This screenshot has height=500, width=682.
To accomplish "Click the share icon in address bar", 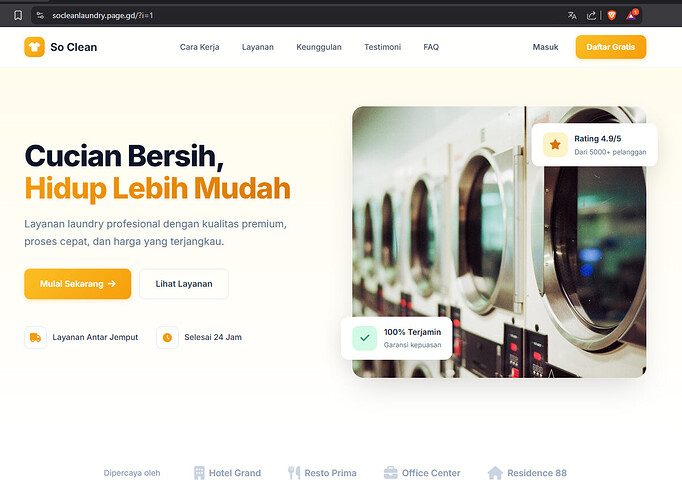I will [591, 16].
